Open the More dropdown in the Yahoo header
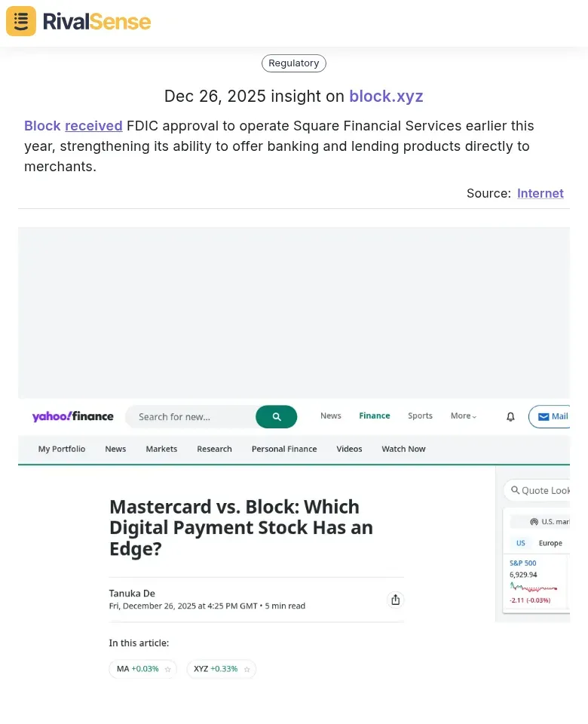This screenshot has width=588, height=724. point(462,416)
